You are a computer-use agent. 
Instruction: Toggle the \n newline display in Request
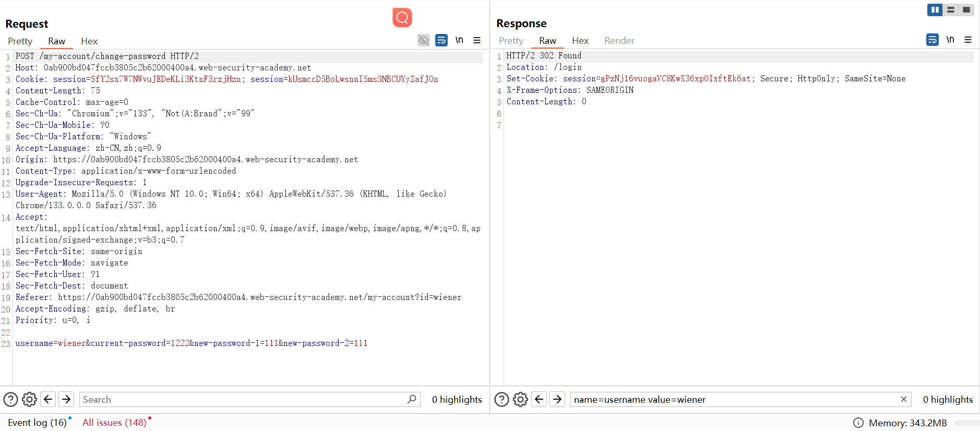[x=459, y=40]
